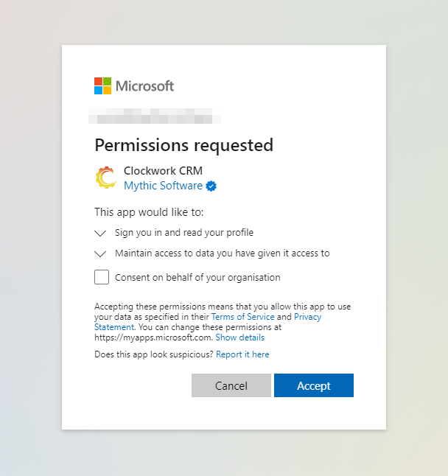Viewport: 448px width, 476px height.
Task: Click 'Maintain access to data' permission text
Action: tap(222, 253)
